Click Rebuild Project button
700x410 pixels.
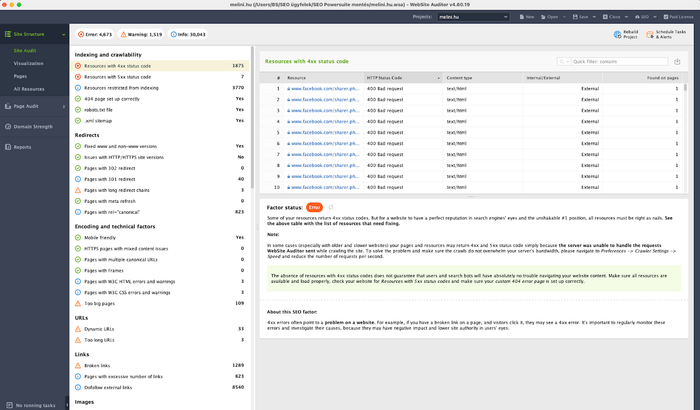[x=626, y=34]
